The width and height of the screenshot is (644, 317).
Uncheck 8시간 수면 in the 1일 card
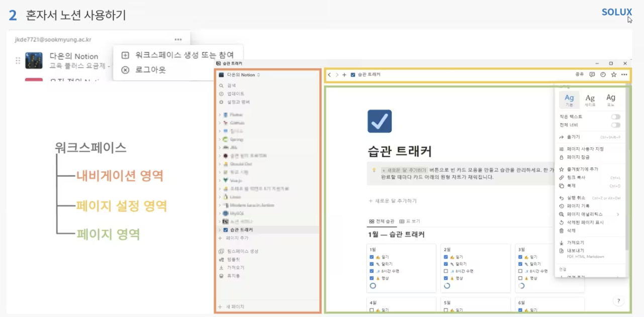pos(372,271)
